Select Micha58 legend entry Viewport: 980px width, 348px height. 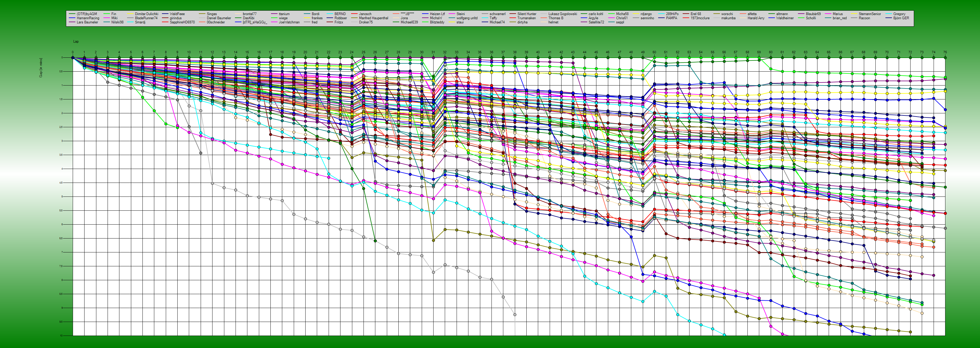(622, 14)
